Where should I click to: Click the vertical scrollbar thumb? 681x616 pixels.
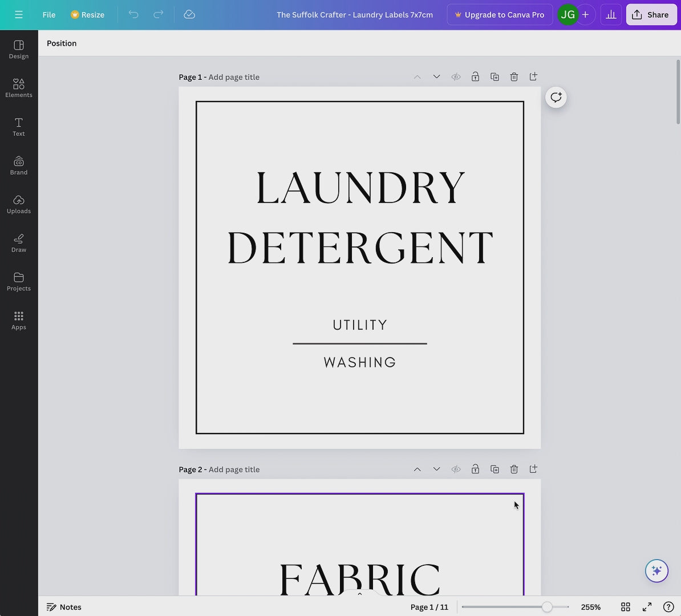tap(678, 92)
